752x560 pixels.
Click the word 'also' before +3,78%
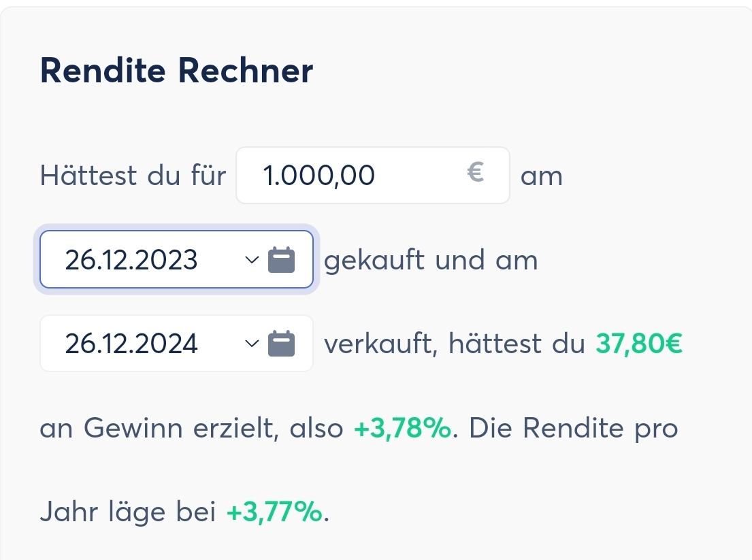click(x=316, y=429)
